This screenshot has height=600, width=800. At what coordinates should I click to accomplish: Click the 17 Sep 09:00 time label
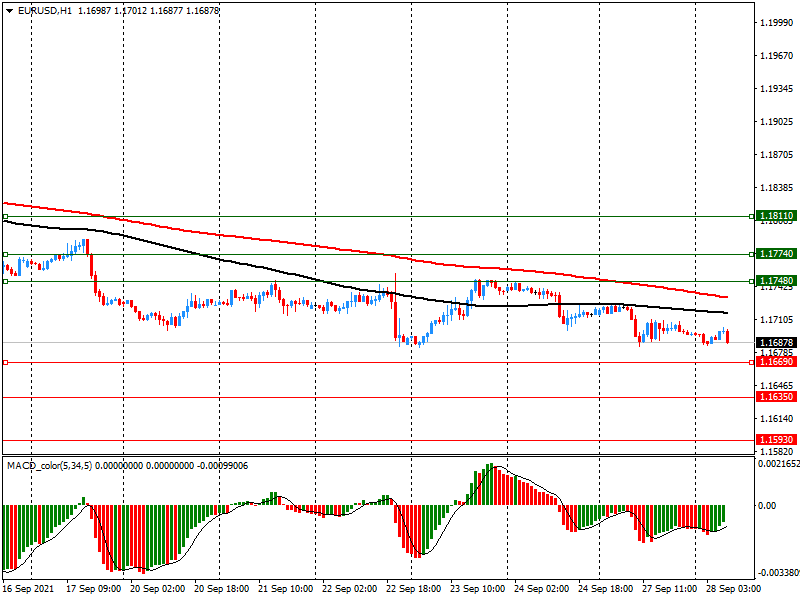(x=93, y=589)
